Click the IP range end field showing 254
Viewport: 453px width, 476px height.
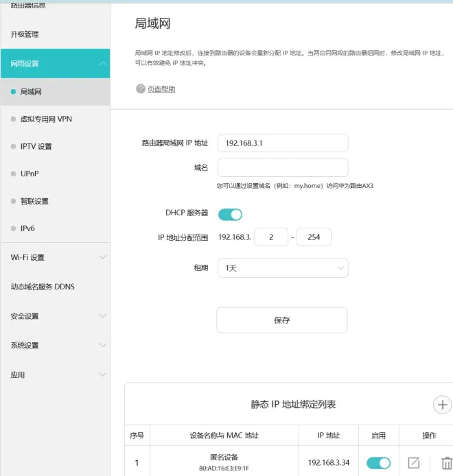pyautogui.click(x=314, y=237)
